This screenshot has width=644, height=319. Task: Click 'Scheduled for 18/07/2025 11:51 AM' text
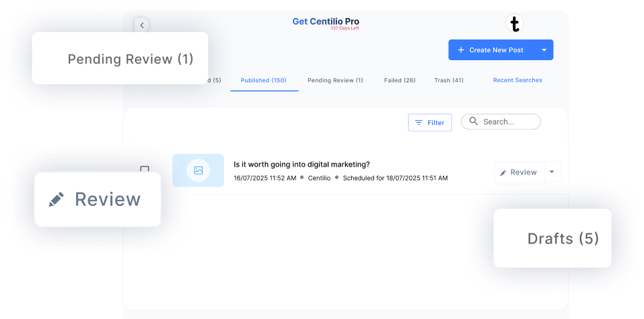[x=395, y=178]
